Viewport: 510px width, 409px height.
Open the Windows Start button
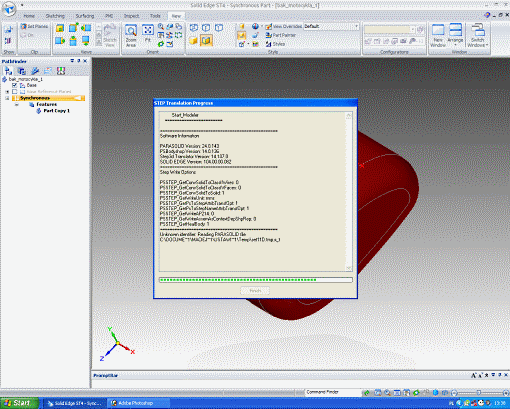(x=19, y=403)
